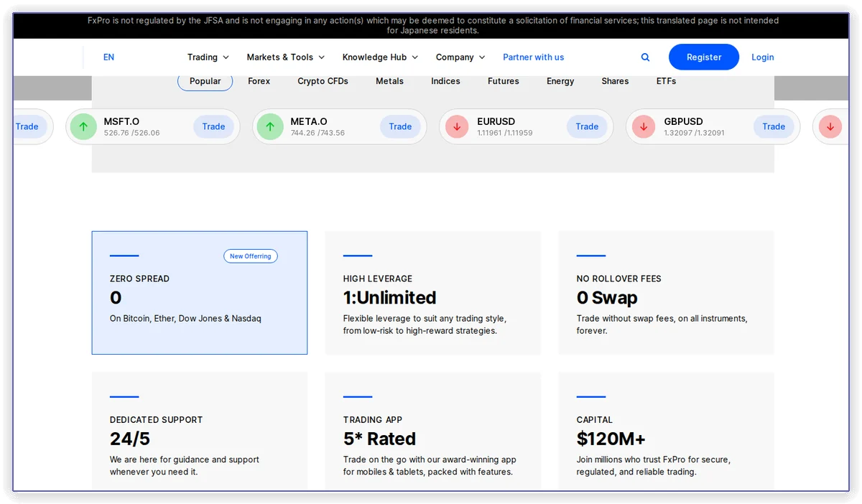Click the META.O price 744.26 /743.56
This screenshot has height=504, width=862.
318,133
